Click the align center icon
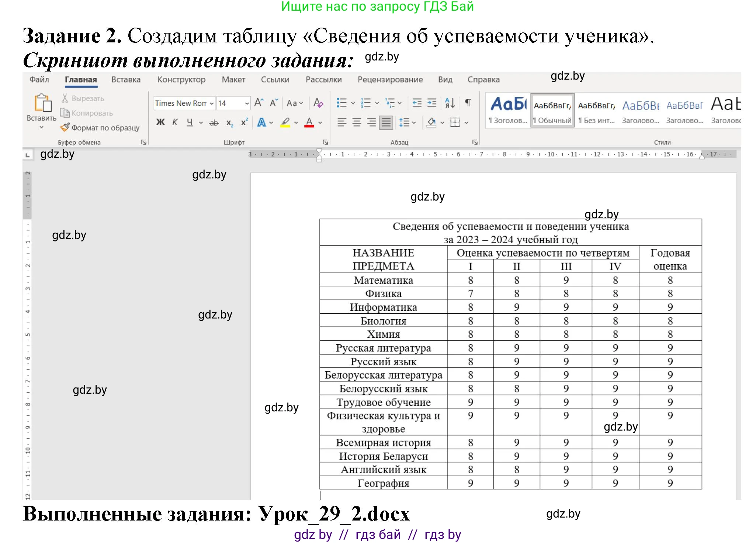 point(356,122)
